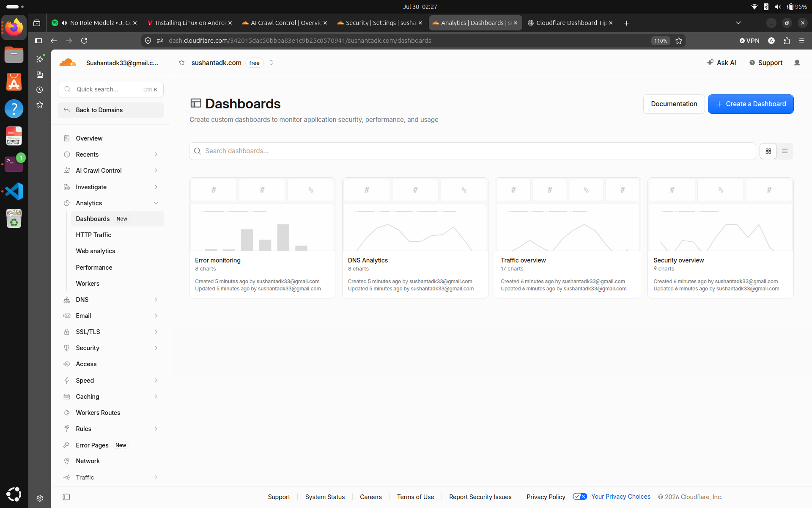The image size is (812, 508).
Task: Open Files manager from the dock
Action: pos(14,55)
